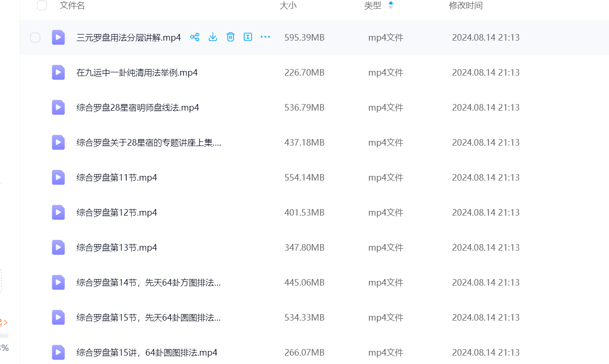Click rename icon for 三元罗盘用法分层讲解.mp4
Image resolution: width=609 pixels, height=364 pixels.
pyautogui.click(x=248, y=37)
